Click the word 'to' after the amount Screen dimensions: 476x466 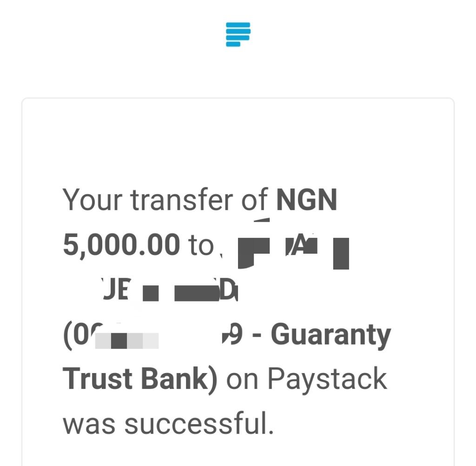pyautogui.click(x=201, y=245)
